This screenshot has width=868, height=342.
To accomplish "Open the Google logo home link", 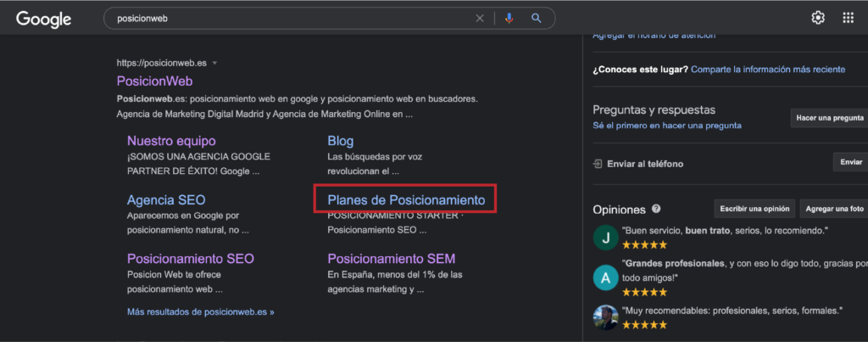I will [44, 19].
